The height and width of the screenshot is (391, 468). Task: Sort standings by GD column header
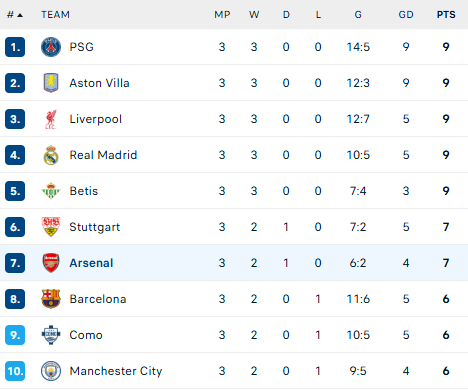pyautogui.click(x=406, y=15)
